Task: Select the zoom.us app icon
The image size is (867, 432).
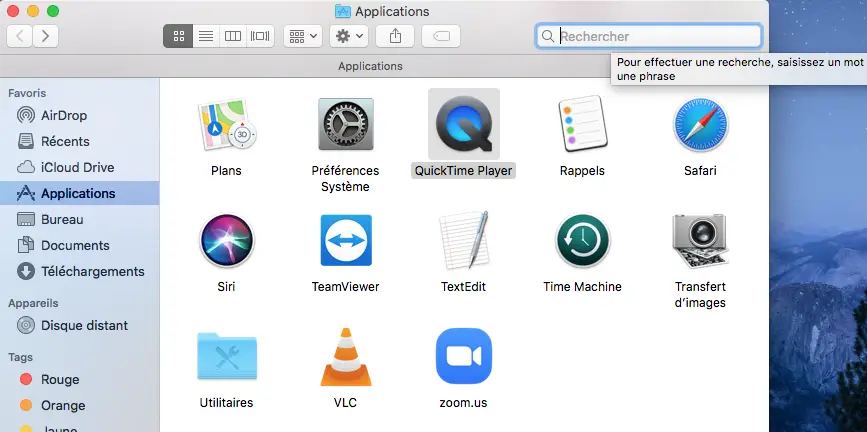Action: (464, 356)
